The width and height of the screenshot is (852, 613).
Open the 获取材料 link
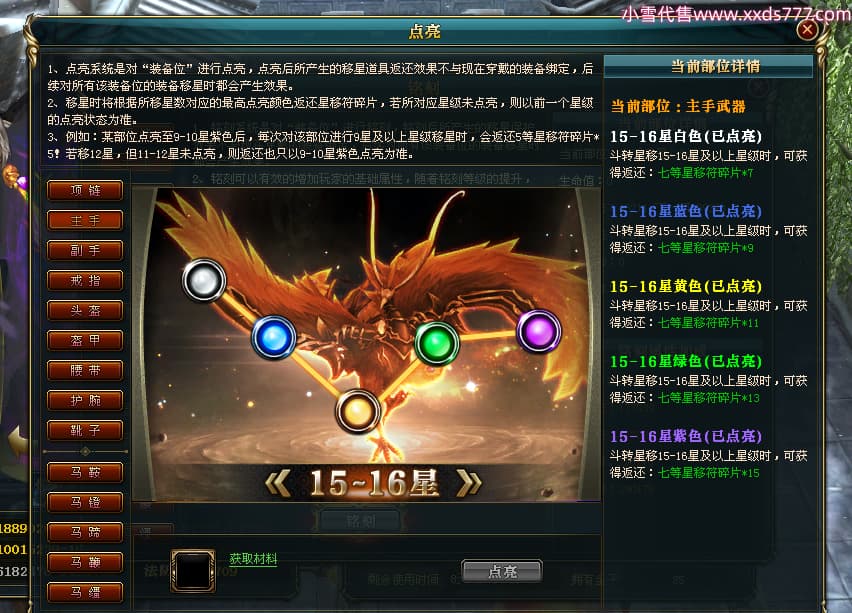click(253, 559)
